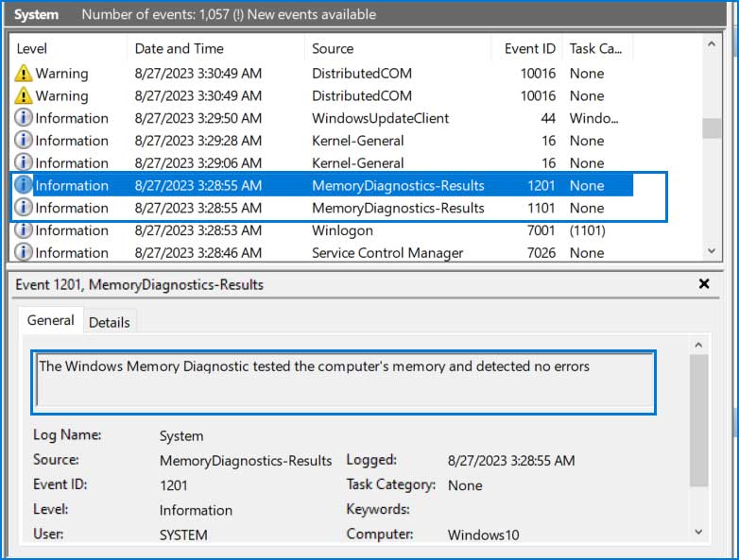Click the 8/27/2023 3:28:46 AM date cell
The width and height of the screenshot is (739, 560).
198,253
